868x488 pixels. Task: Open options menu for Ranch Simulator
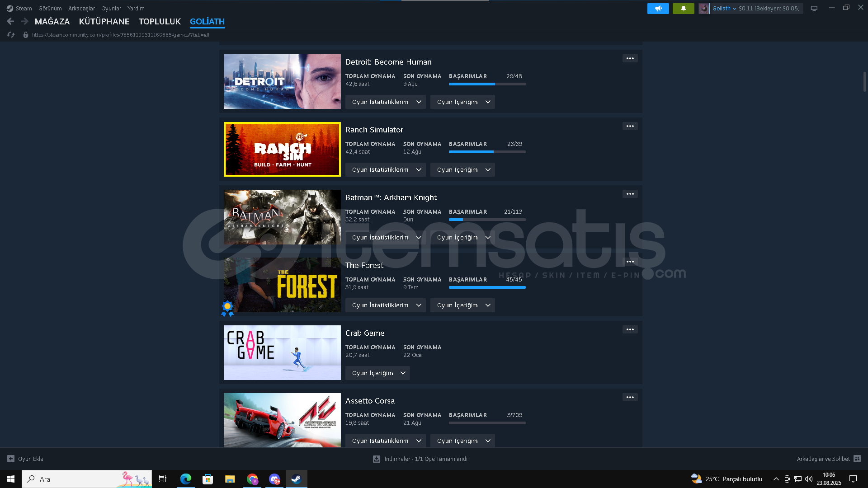[630, 126]
